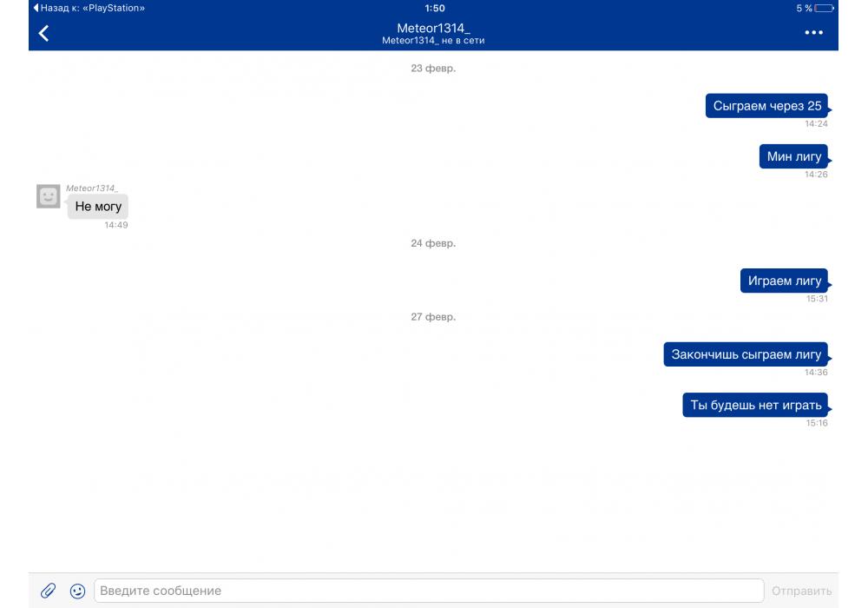The image size is (868, 608).
Task: Select the "Мин лигу" message bubble
Action: (793, 156)
